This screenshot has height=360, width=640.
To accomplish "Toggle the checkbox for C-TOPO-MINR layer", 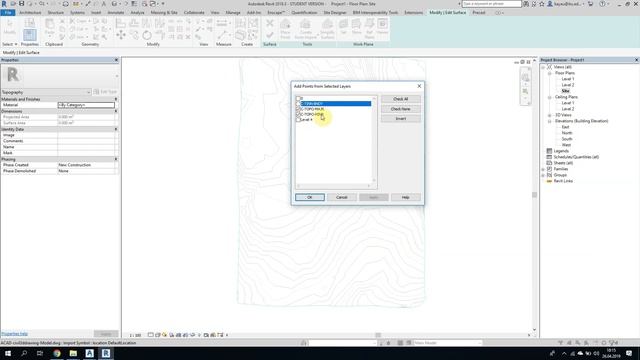I will click(x=298, y=114).
